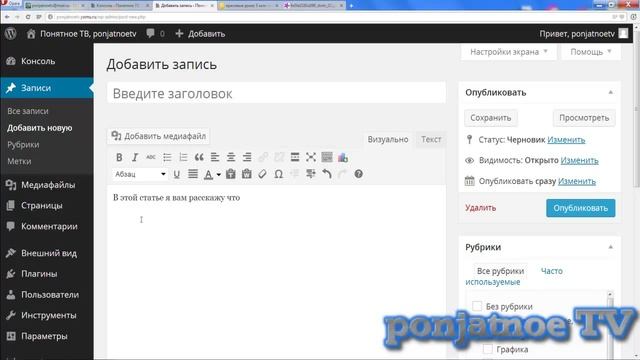Open 'Метки' submenu item

[19, 161]
